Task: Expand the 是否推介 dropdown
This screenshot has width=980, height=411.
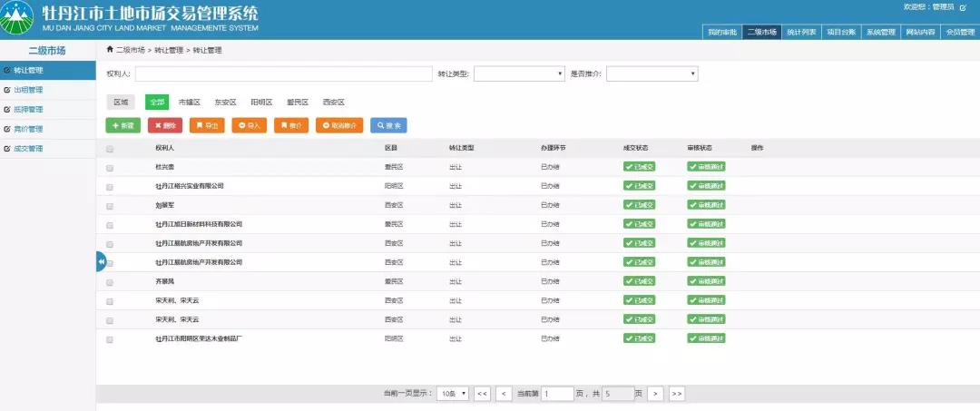Action: tap(652, 73)
